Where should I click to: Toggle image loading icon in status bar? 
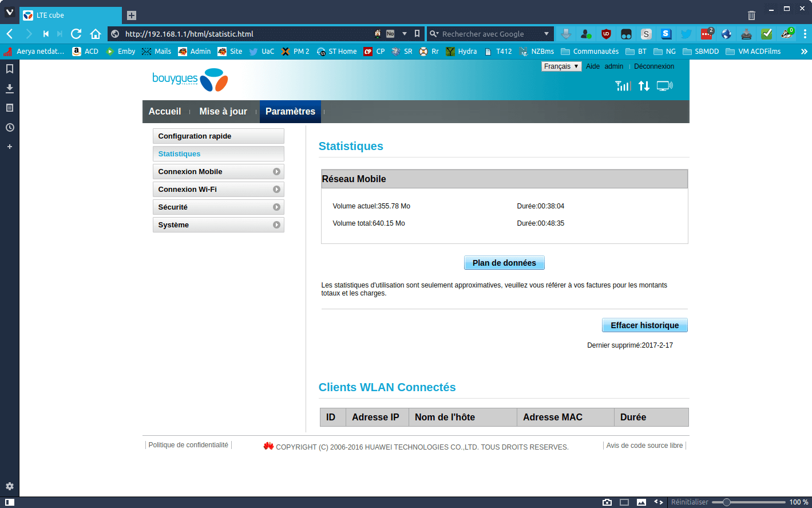pyautogui.click(x=641, y=502)
